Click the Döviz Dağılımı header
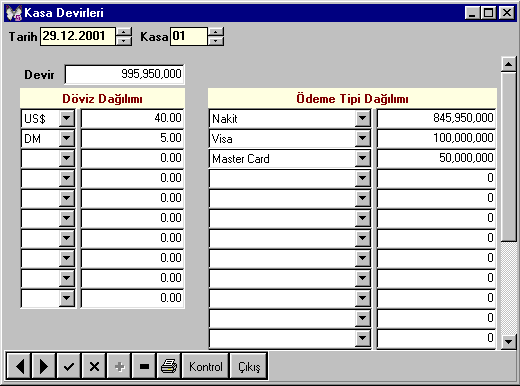Screen dimensions: 520x386 (x=102, y=99)
